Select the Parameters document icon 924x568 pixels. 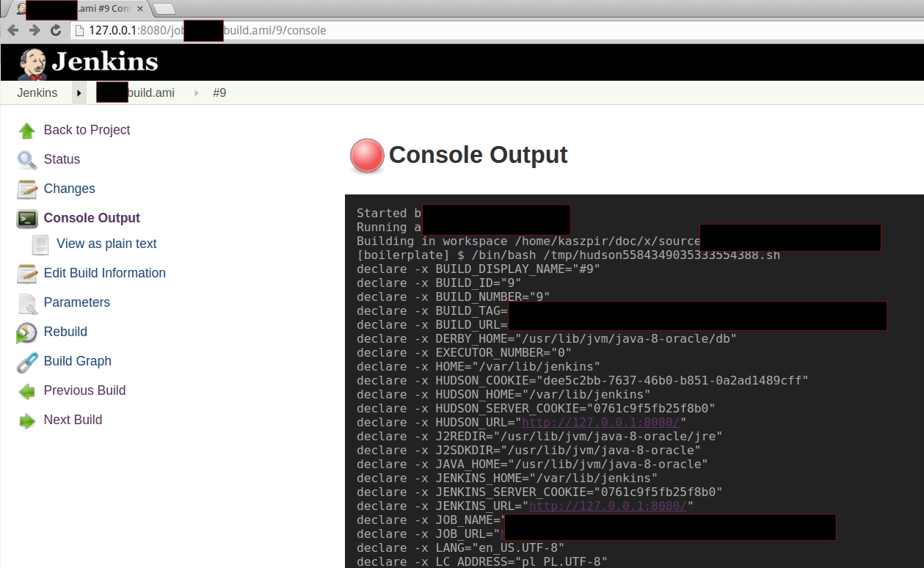coord(26,302)
